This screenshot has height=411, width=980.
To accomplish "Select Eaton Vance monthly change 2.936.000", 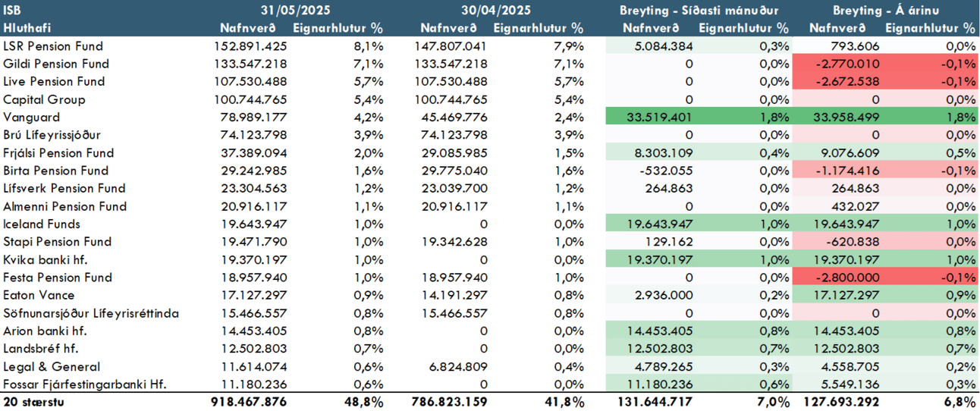I will 662,295.
